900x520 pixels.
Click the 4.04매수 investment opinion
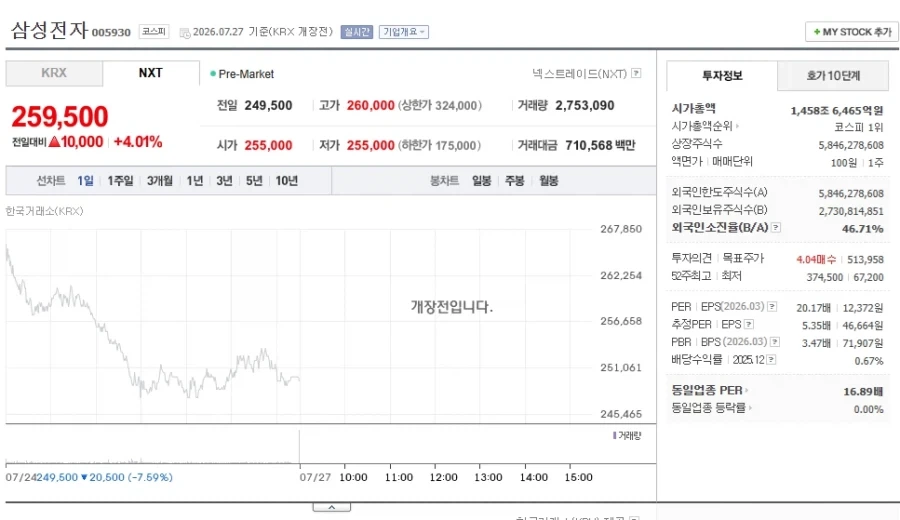pyautogui.click(x=816, y=259)
